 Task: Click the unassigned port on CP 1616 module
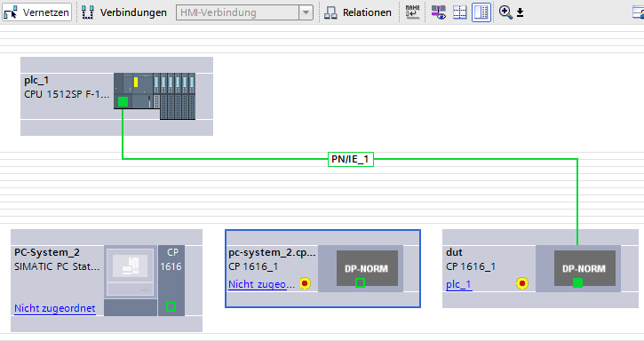[x=171, y=306]
